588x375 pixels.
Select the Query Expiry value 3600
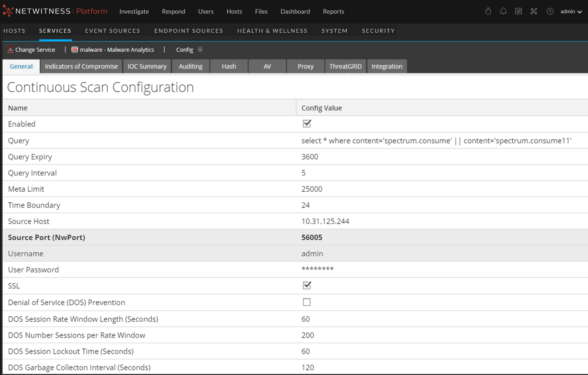pyautogui.click(x=310, y=157)
